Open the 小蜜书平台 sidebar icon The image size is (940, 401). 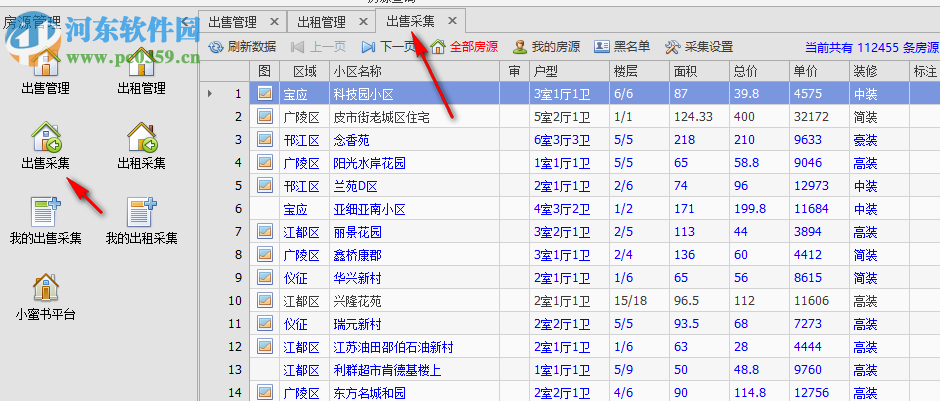coord(46,296)
